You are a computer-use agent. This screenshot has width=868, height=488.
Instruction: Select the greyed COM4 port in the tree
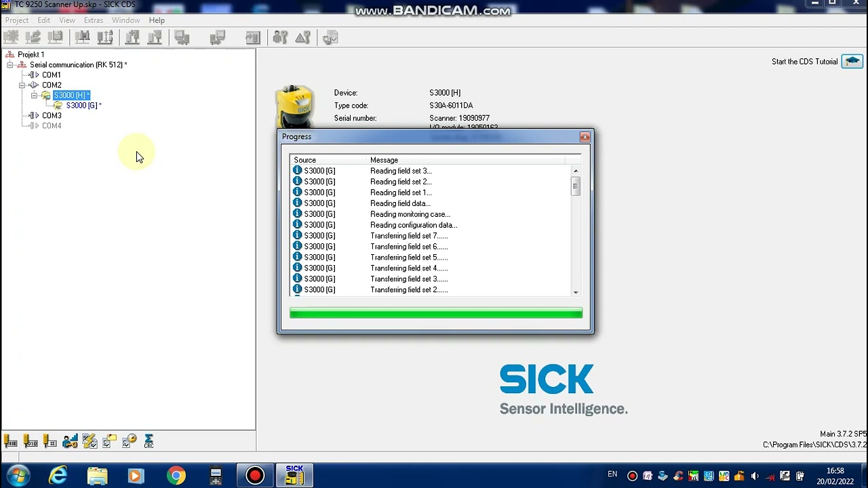click(52, 126)
